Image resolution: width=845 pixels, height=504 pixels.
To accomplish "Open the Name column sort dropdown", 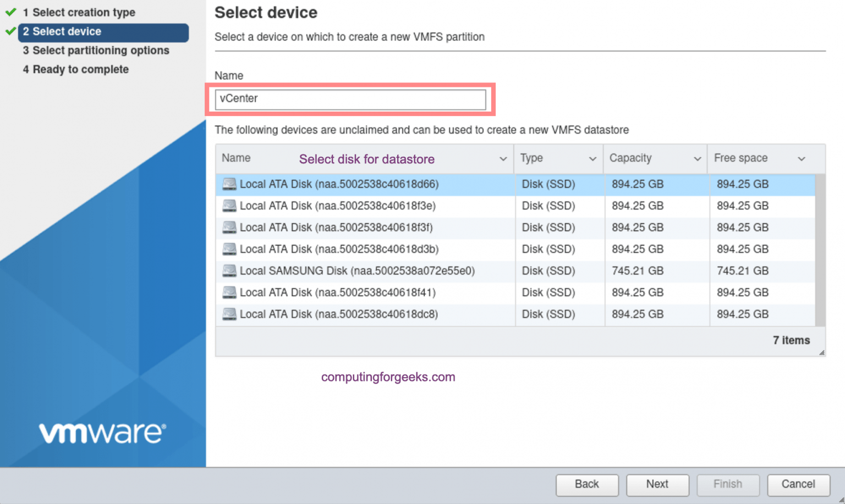I will tap(503, 158).
